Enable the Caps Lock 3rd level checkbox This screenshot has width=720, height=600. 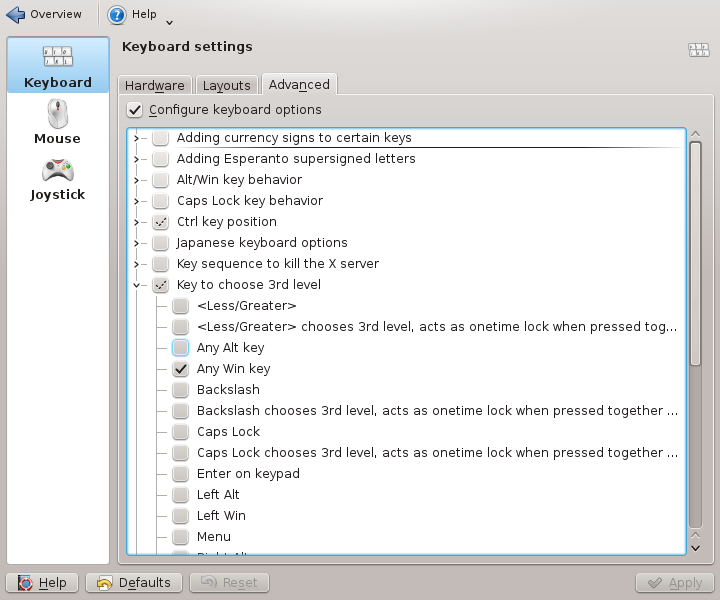[x=180, y=432]
